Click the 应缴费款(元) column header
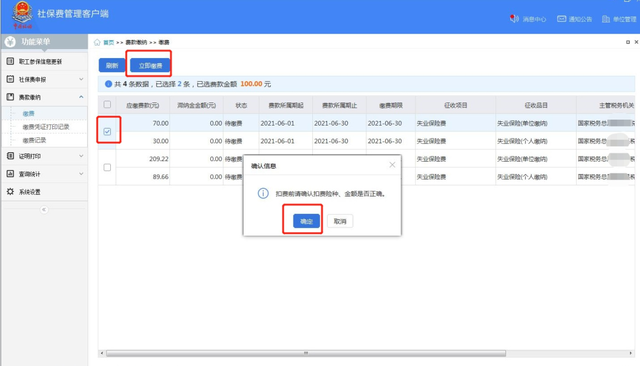Screen dimensions: 640x366 point(142,105)
